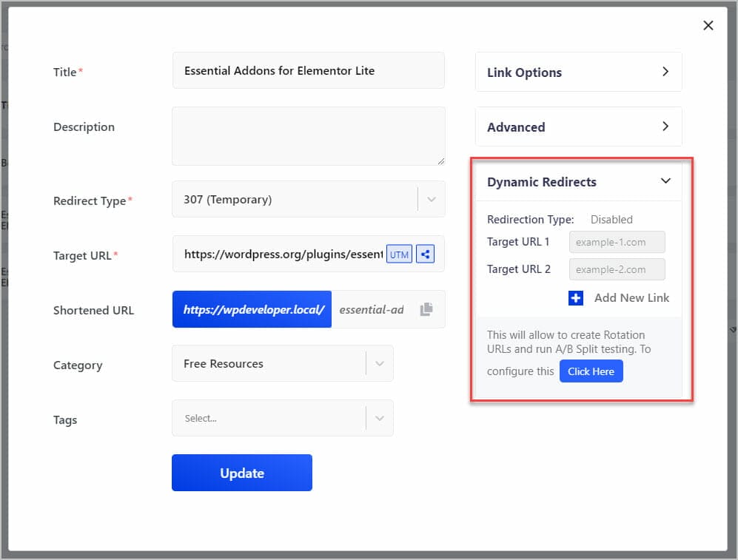
Task: Click the Update button
Action: 242,473
